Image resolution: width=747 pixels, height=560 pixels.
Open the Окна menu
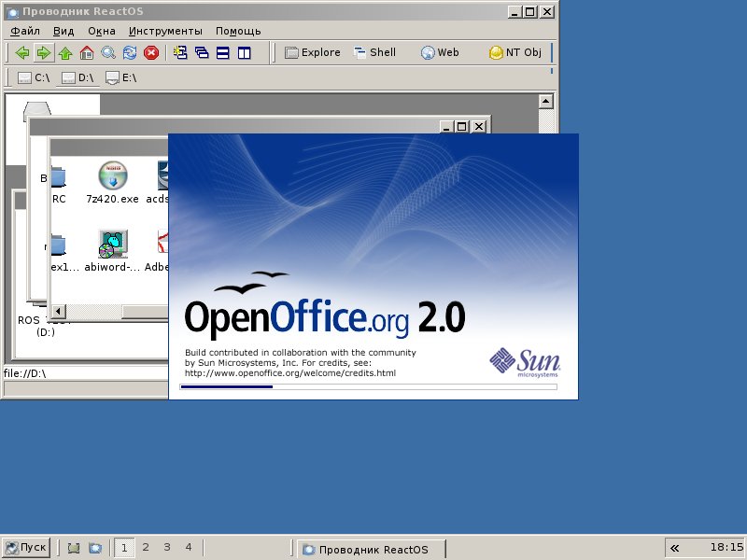click(102, 31)
